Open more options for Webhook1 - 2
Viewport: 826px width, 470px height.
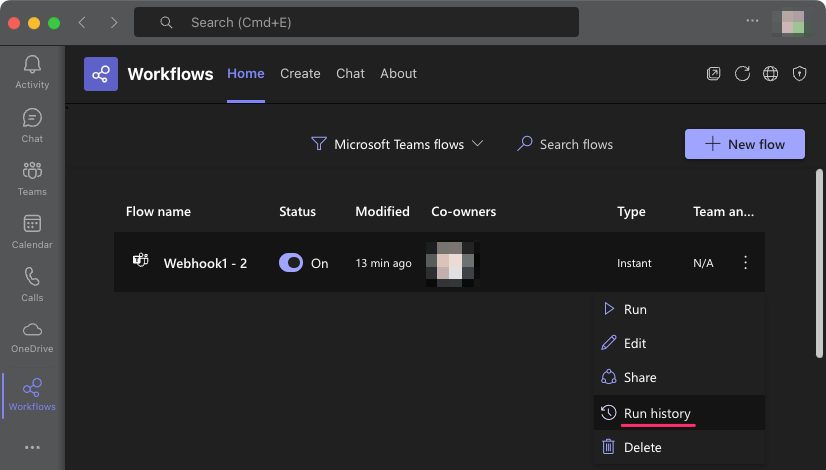(745, 262)
